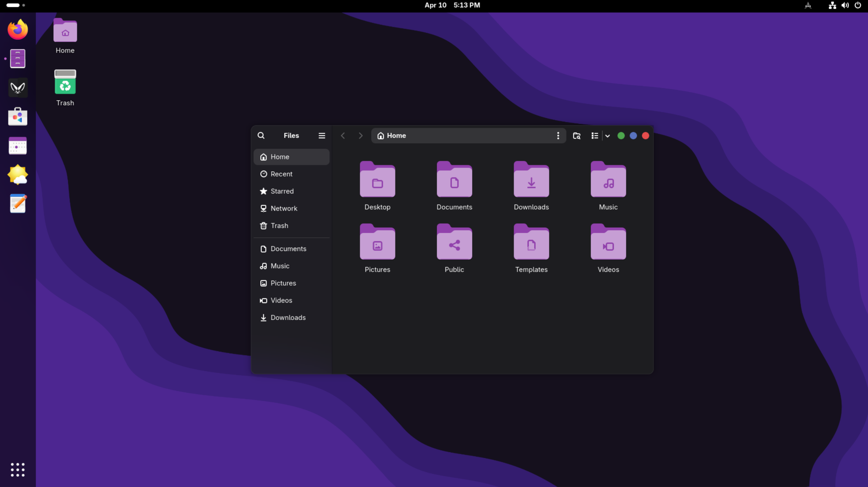
Task: Open the path bar three-dot menu
Action: [558, 136]
